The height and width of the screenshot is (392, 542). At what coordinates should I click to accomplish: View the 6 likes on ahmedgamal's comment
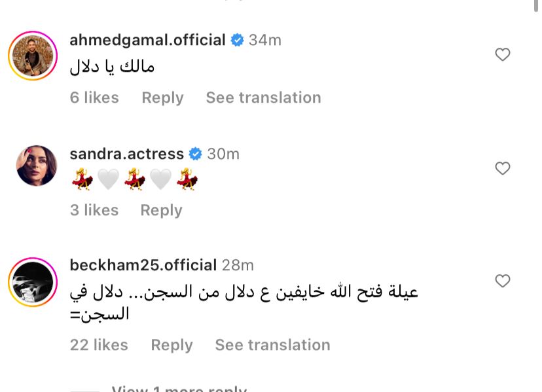94,98
